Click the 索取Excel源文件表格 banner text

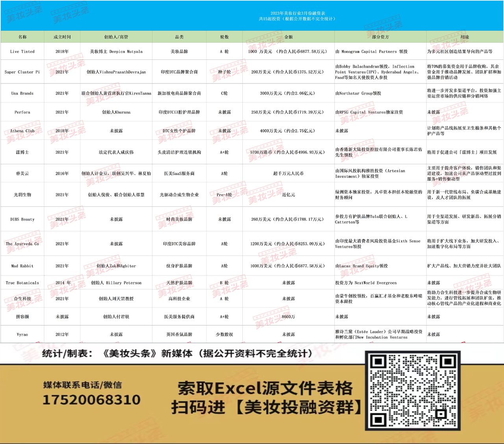[x=265, y=388]
